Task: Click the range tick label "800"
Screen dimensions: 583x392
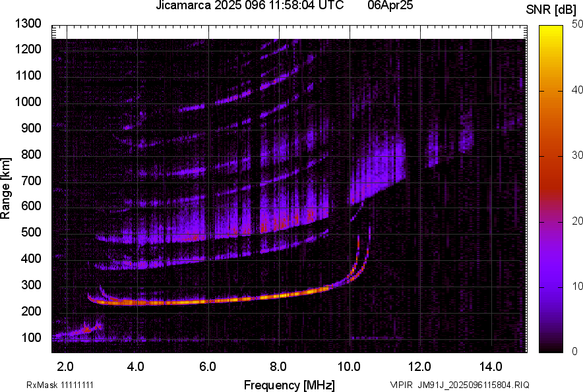Action: [x=31, y=154]
